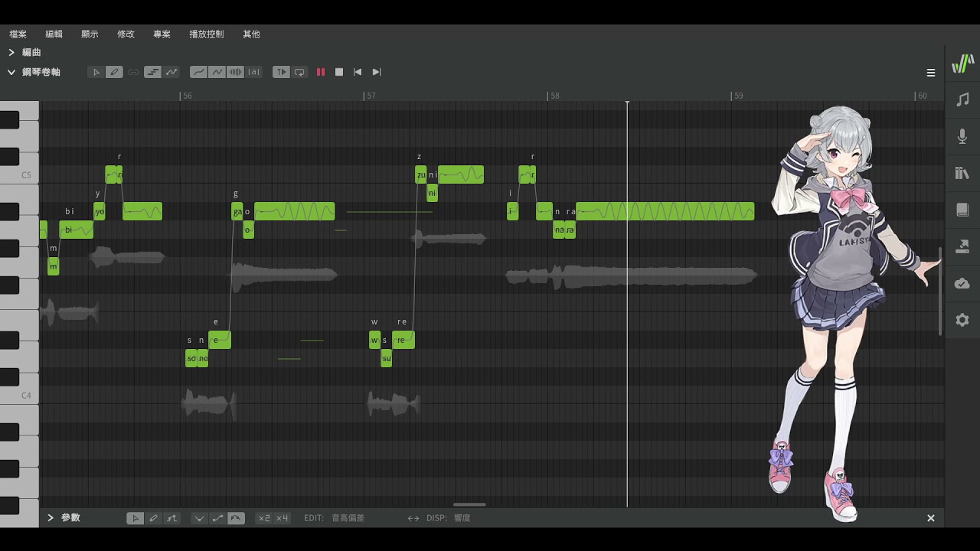This screenshot has width=980, height=551.
Task: Open the 修改 menu
Action: (x=126, y=34)
